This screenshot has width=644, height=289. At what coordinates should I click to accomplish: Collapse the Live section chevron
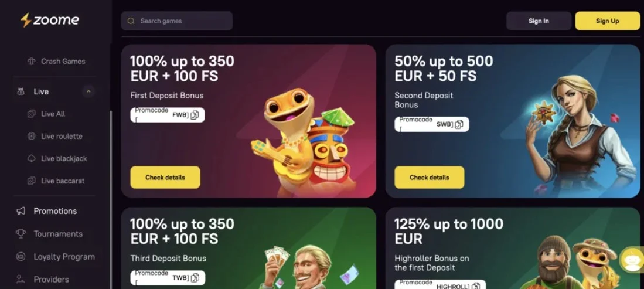(x=88, y=91)
